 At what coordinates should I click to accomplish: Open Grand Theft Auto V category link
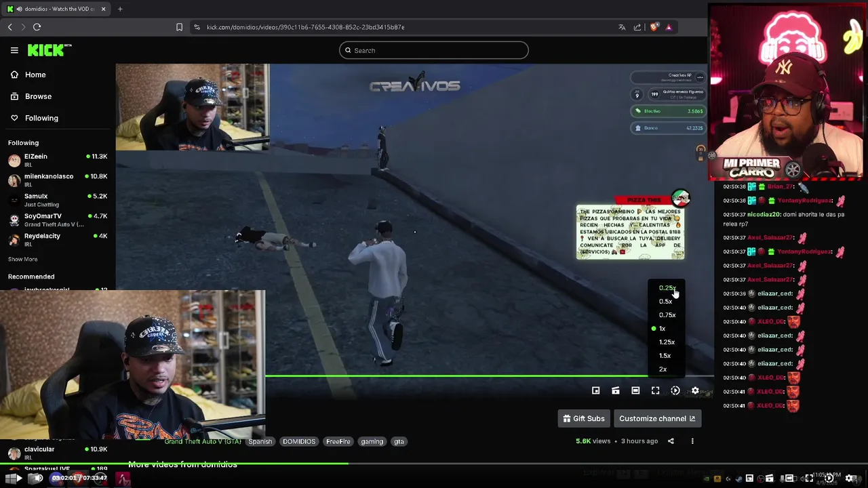(x=203, y=441)
